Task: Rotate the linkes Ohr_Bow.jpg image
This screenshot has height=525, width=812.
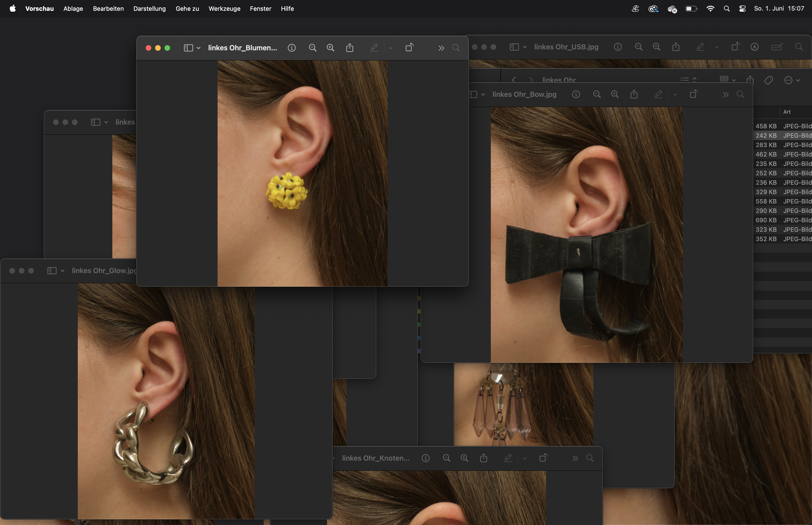Action: click(x=693, y=94)
